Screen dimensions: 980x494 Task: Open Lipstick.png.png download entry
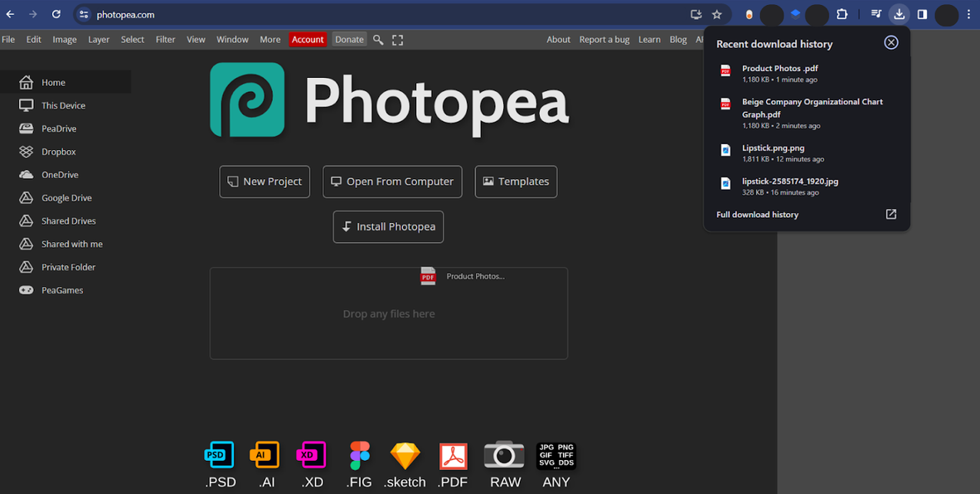click(807, 153)
